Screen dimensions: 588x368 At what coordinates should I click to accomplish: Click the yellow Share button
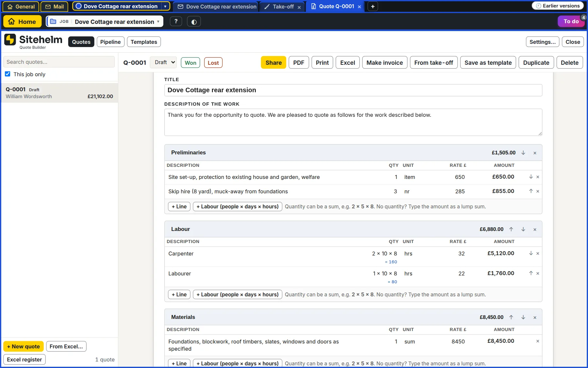(x=273, y=62)
